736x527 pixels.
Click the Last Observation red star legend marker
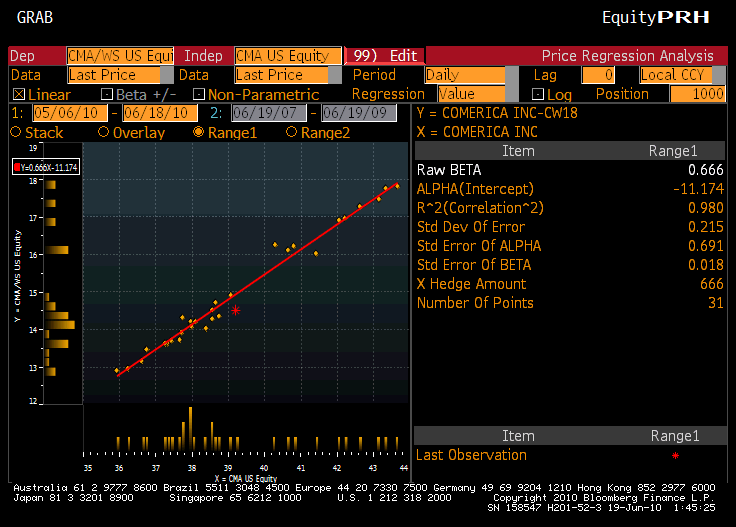[675, 455]
